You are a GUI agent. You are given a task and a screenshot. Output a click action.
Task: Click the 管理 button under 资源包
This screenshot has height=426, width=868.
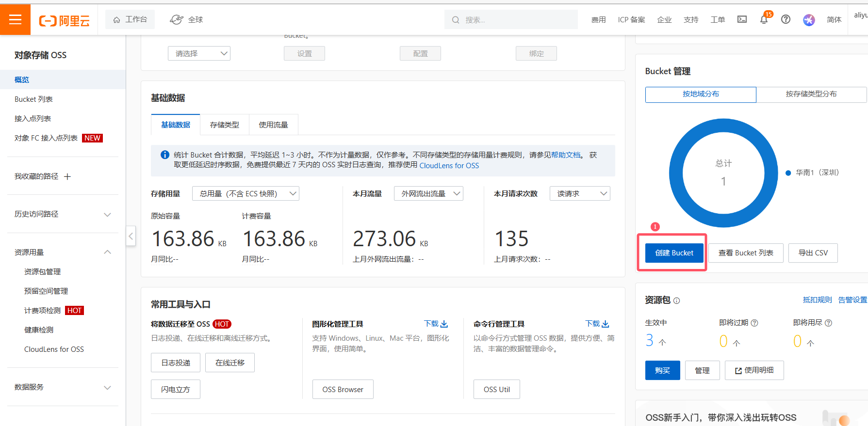click(702, 370)
